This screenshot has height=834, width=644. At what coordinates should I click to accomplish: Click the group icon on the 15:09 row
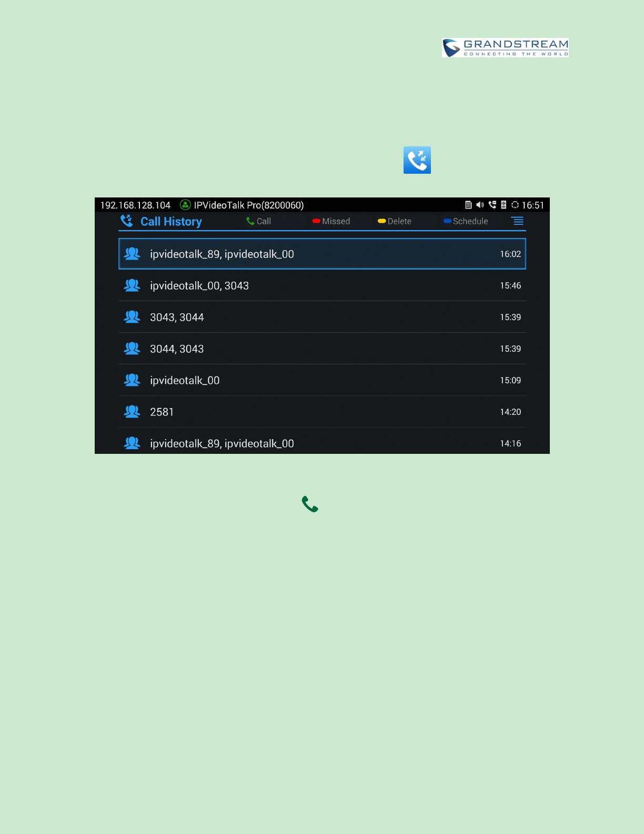pos(132,380)
